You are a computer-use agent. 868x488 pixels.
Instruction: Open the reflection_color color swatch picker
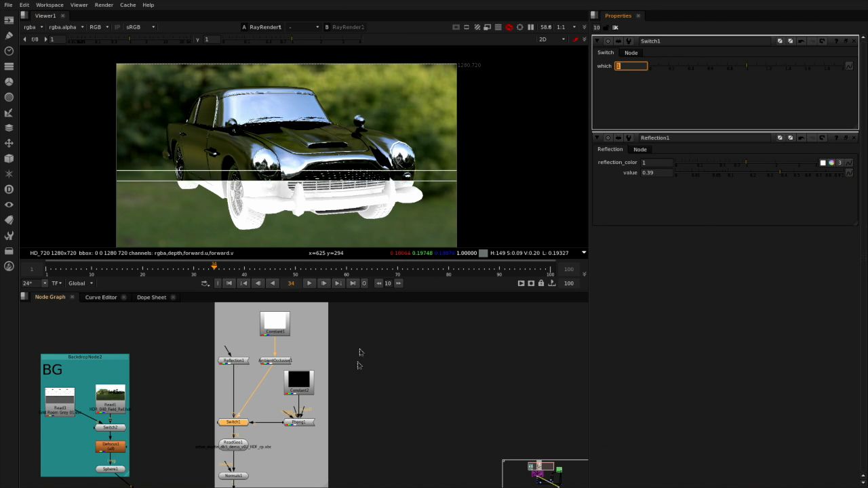(823, 163)
